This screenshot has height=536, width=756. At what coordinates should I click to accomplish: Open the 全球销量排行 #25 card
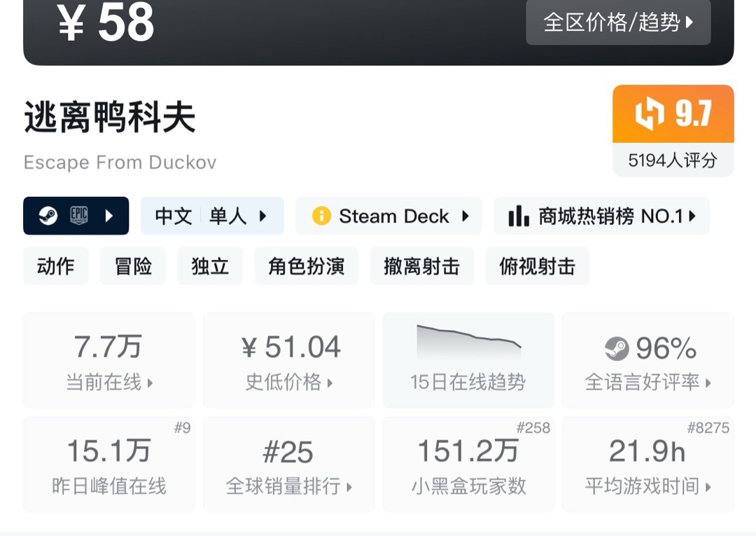tap(288, 465)
